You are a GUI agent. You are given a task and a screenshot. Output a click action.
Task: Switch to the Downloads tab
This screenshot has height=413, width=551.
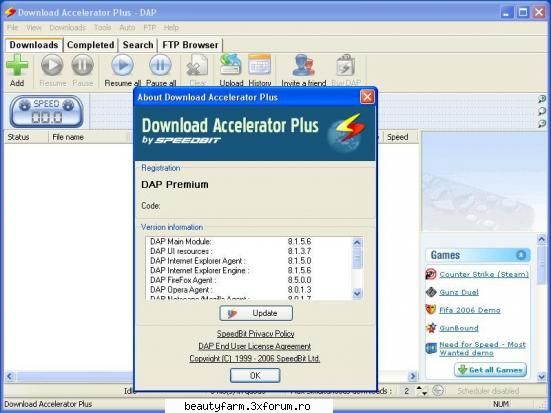(x=34, y=45)
